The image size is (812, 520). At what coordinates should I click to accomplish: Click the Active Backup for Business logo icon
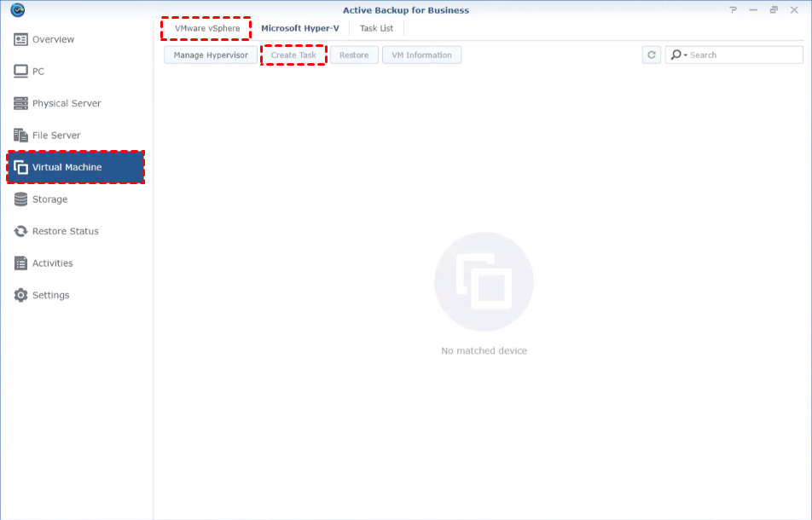pyautogui.click(x=18, y=10)
